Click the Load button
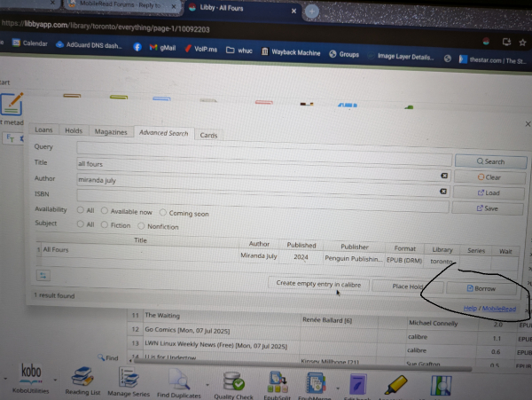532x400 pixels. 489,192
